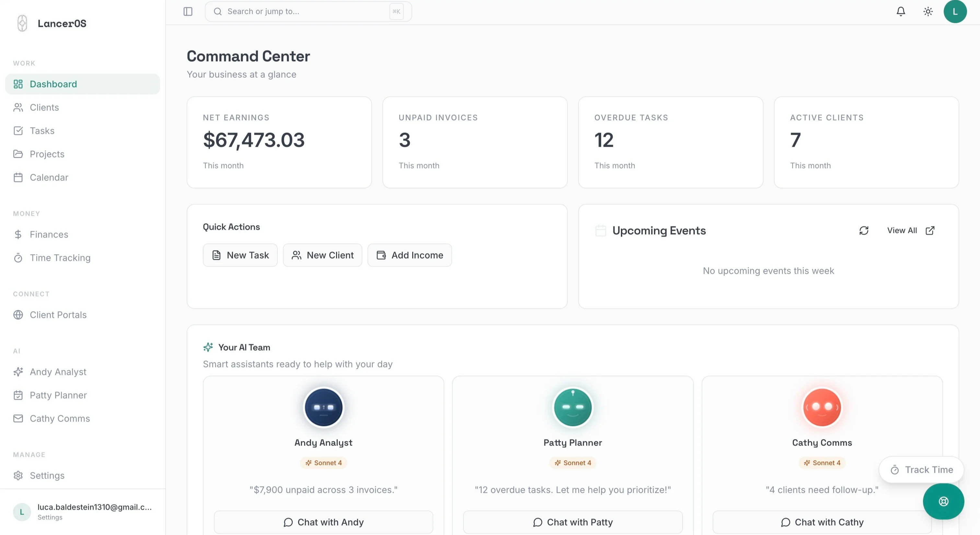Click the LancerOS logo icon
This screenshot has height=535, width=980.
(22, 23)
